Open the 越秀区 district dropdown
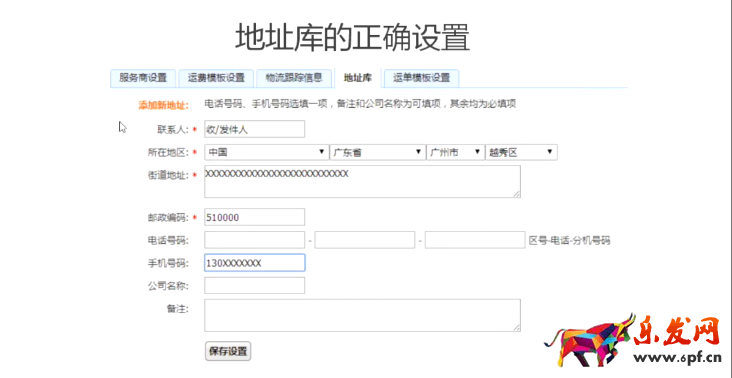The height and width of the screenshot is (378, 732). (521, 152)
